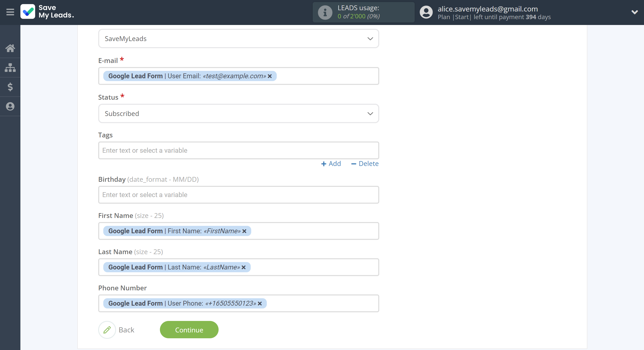
Task: Select the Google Lead Form User Phone chip
Action: click(x=185, y=303)
